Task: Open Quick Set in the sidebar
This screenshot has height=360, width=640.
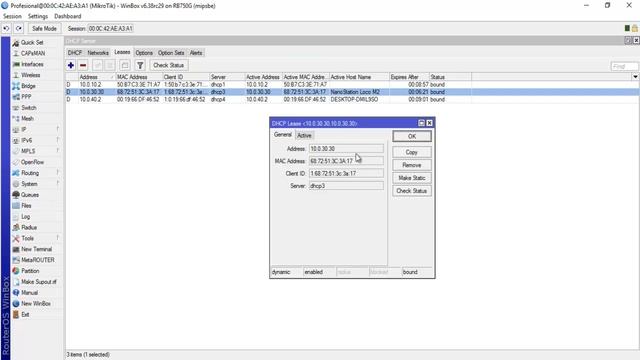Action: pyautogui.click(x=32, y=42)
